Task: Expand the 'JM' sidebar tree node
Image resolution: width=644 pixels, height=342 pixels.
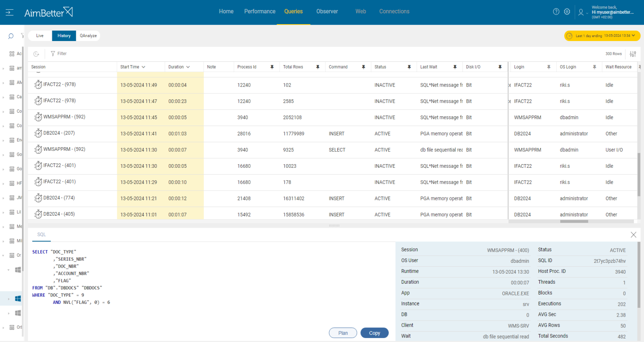Action: coord(3,198)
